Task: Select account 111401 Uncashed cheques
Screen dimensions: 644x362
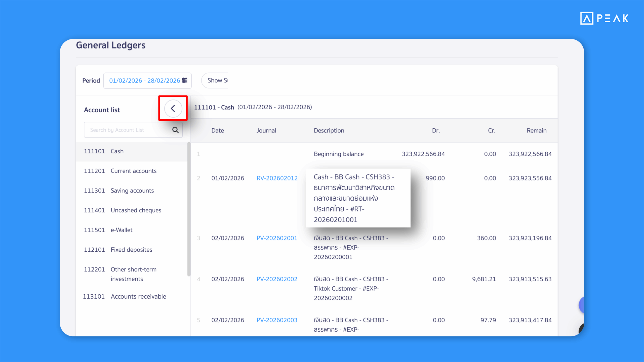Action: 123,210
